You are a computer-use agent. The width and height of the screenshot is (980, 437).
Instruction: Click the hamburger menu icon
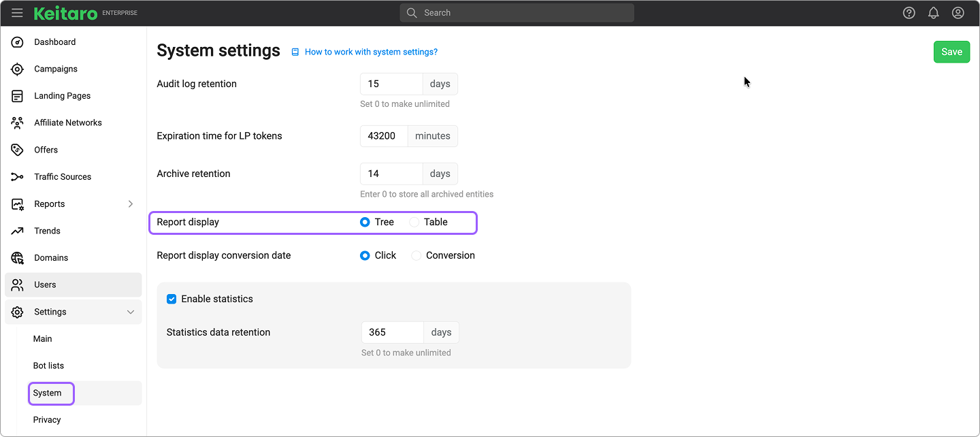[17, 13]
